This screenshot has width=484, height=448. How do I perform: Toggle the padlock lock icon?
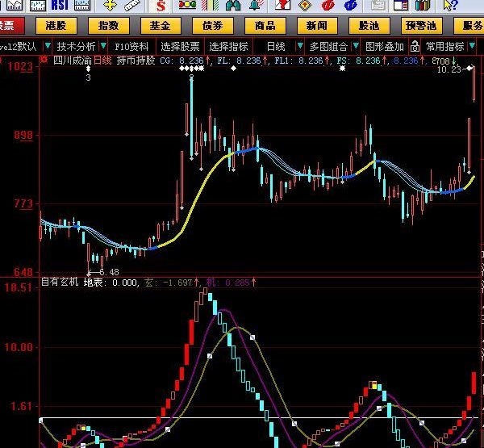click(x=415, y=47)
